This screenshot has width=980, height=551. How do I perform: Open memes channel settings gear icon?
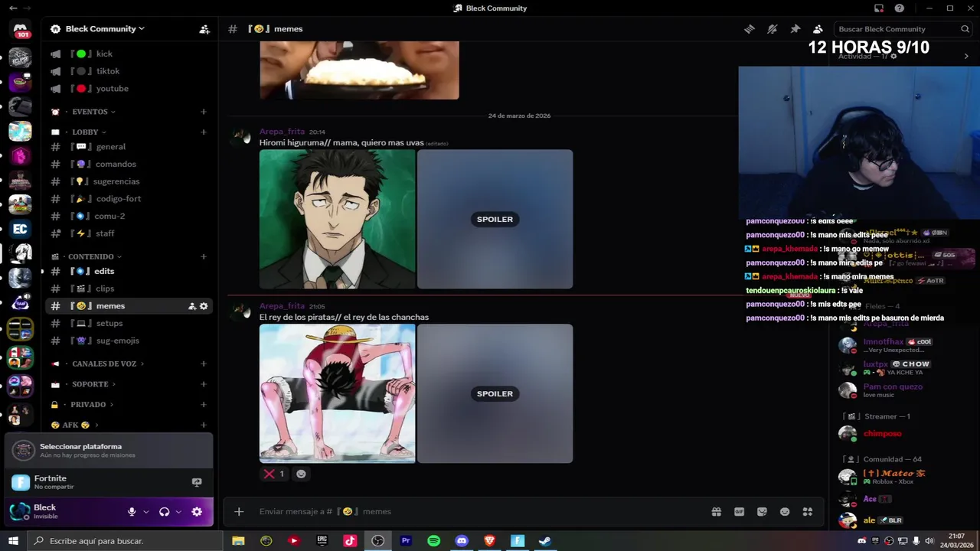pyautogui.click(x=204, y=306)
